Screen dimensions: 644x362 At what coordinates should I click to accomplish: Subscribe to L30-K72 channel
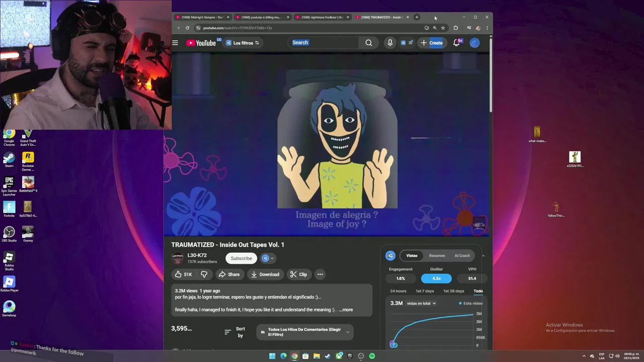pos(241,258)
